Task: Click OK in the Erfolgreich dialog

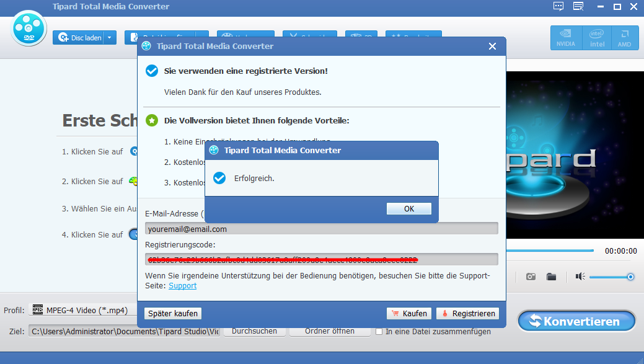Action: click(x=408, y=209)
